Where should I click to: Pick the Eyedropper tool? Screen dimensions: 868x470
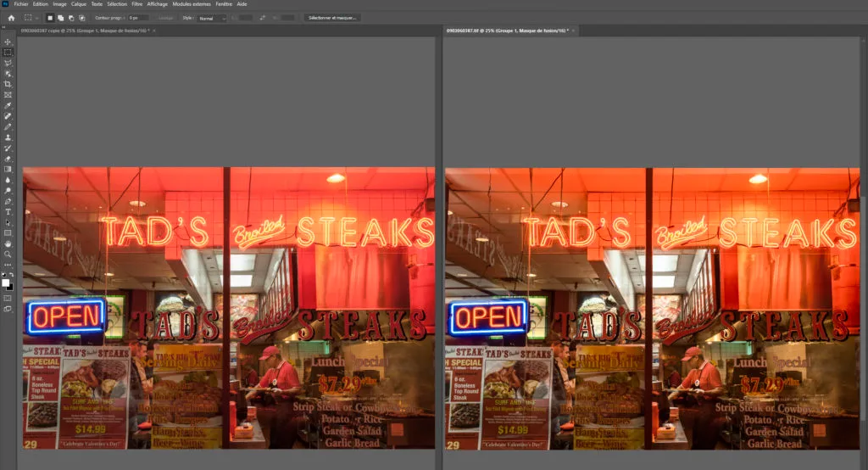tap(8, 105)
